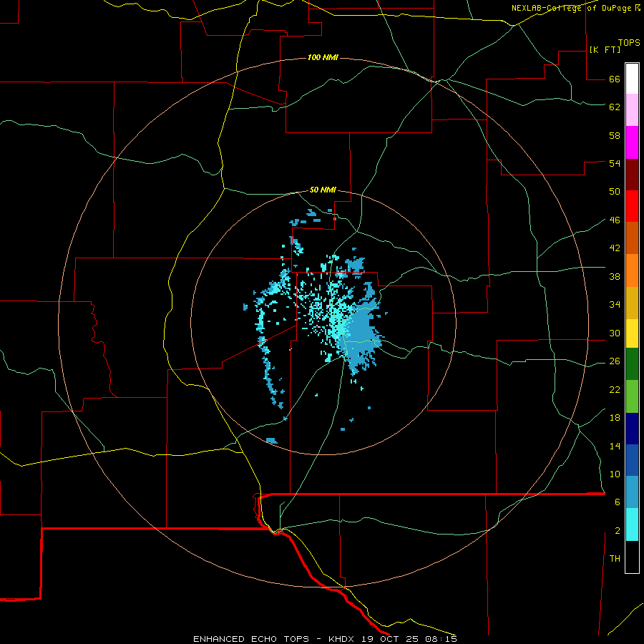Click the '[K FT]' units label
The image size is (644, 644).
[x=605, y=49]
